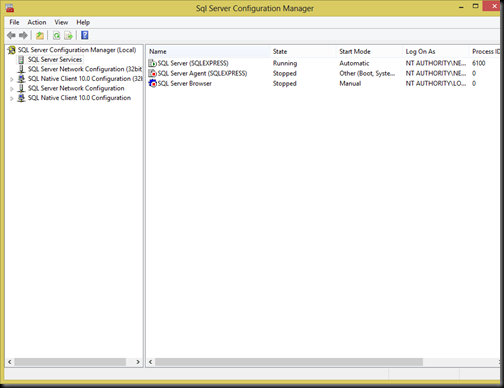The width and height of the screenshot is (504, 388).
Task: Click the Back arrow toolbar icon
Action: click(11, 35)
